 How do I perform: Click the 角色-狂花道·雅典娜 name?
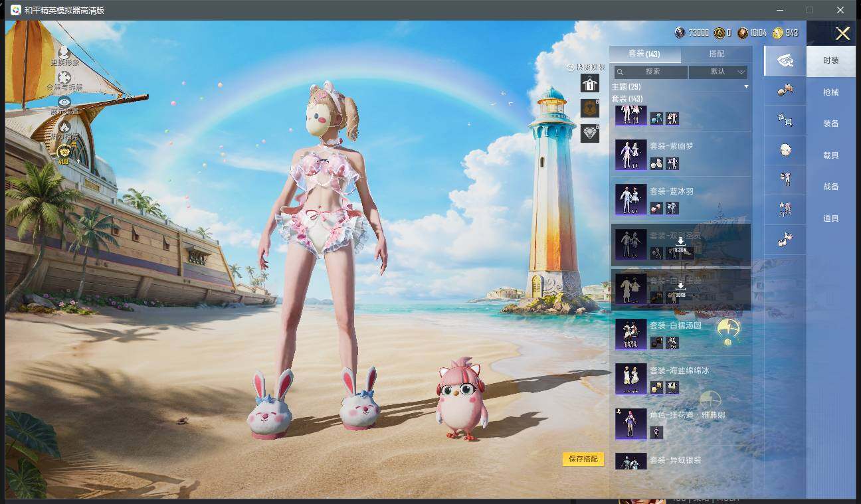point(688,416)
